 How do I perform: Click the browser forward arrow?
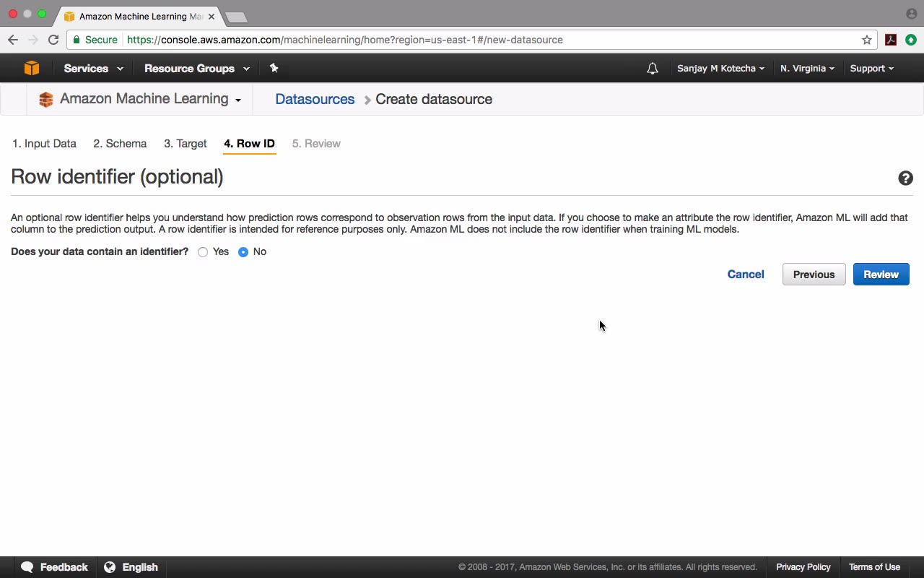tap(33, 40)
